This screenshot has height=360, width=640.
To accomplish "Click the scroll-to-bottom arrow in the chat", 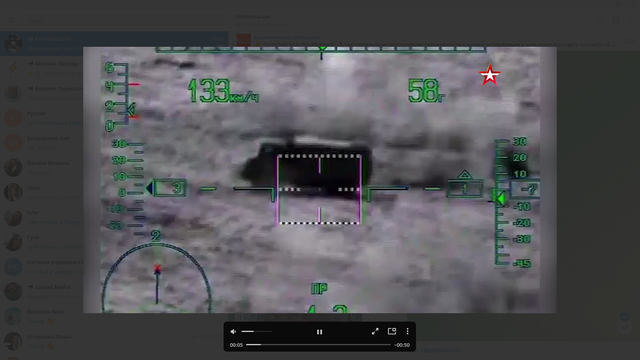I will (x=625, y=327).
